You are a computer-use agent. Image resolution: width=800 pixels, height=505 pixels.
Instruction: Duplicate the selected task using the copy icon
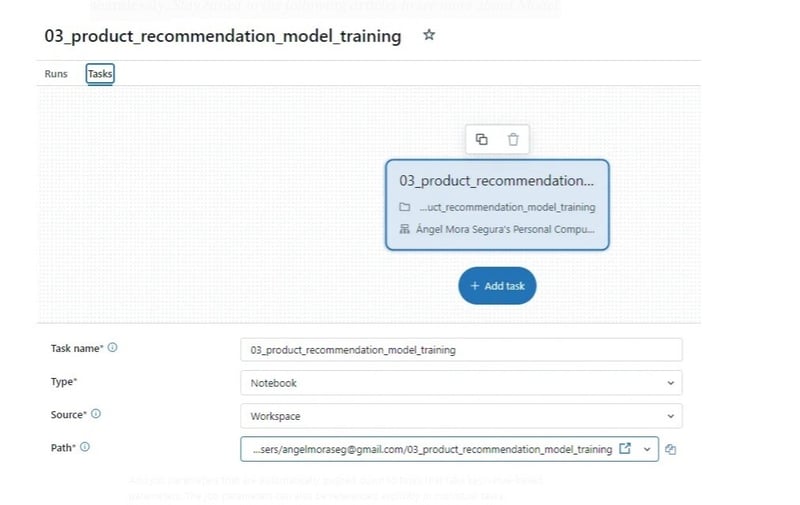pos(481,139)
